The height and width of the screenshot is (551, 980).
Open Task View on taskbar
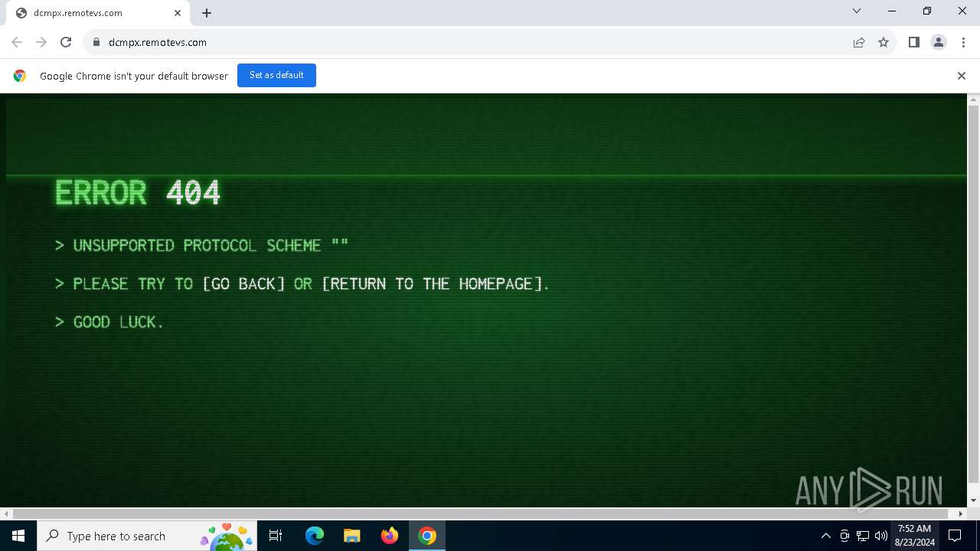[x=276, y=536]
